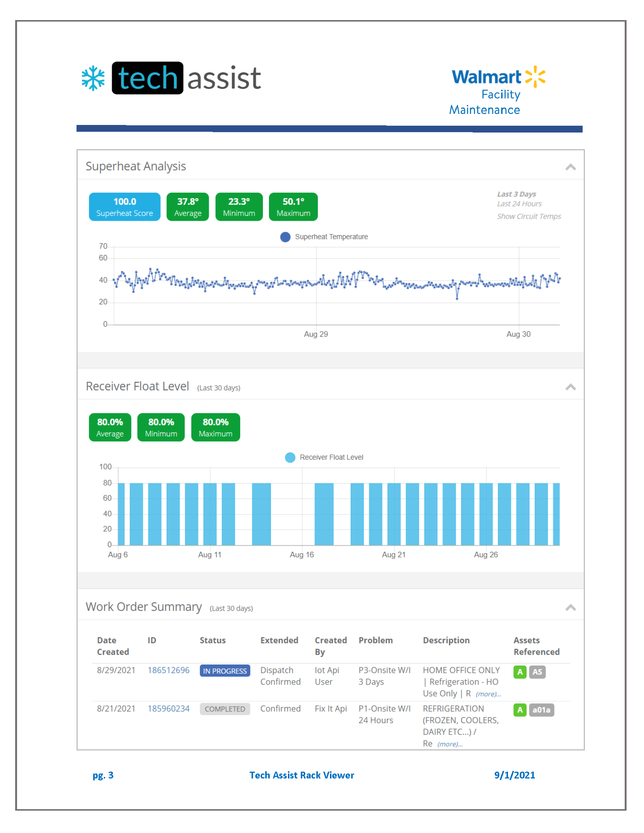Screen dimensions: 644x833
Task: Click the green "A" asset icon on work order 186512696
Action: [520, 672]
